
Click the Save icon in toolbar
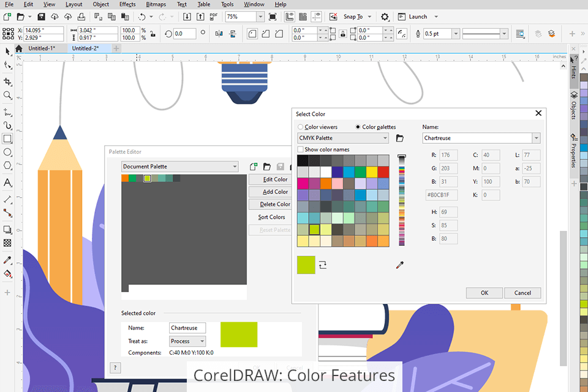(41, 17)
